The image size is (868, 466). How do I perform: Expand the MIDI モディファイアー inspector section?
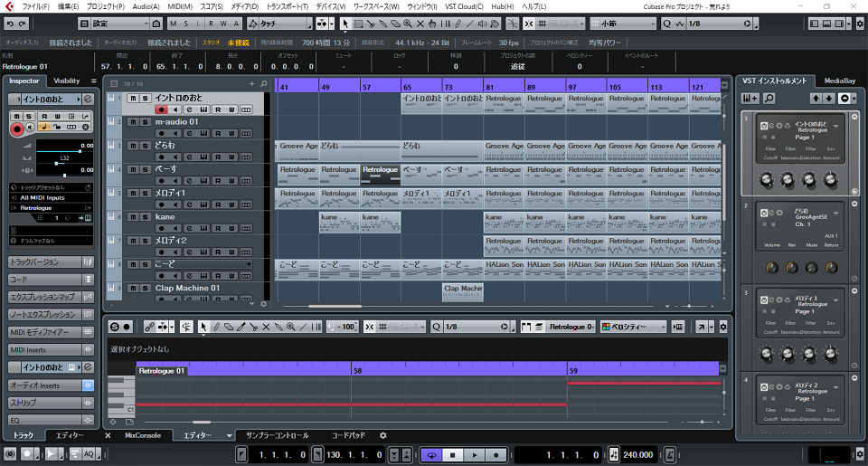44,332
